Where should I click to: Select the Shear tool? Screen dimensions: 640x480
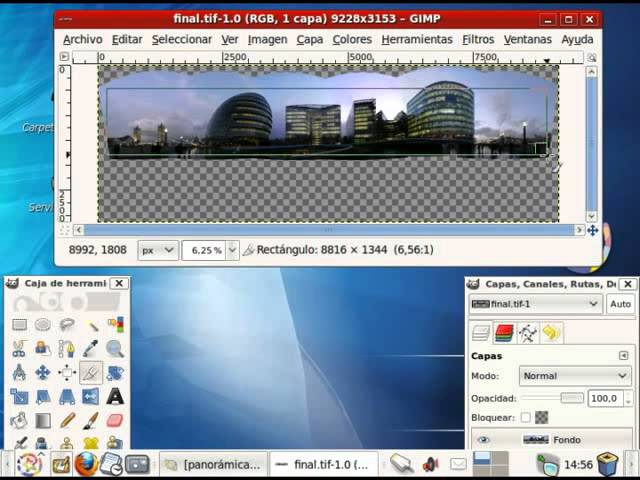click(43, 397)
